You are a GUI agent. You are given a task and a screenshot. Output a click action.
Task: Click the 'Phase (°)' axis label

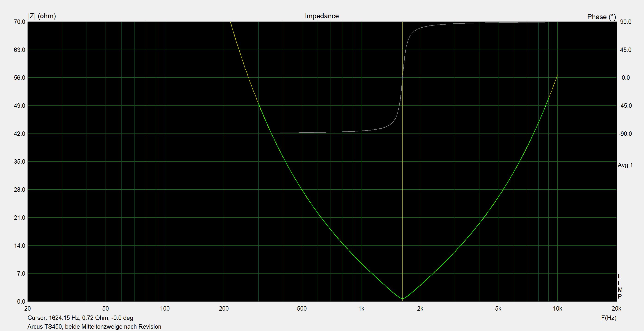coord(601,17)
